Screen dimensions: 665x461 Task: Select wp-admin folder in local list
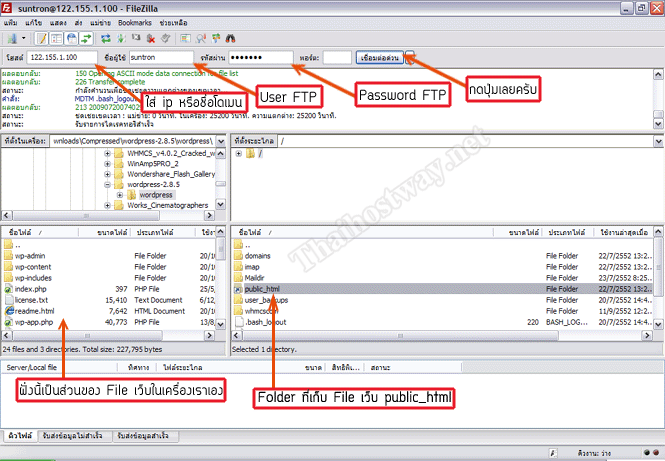tap(30, 256)
